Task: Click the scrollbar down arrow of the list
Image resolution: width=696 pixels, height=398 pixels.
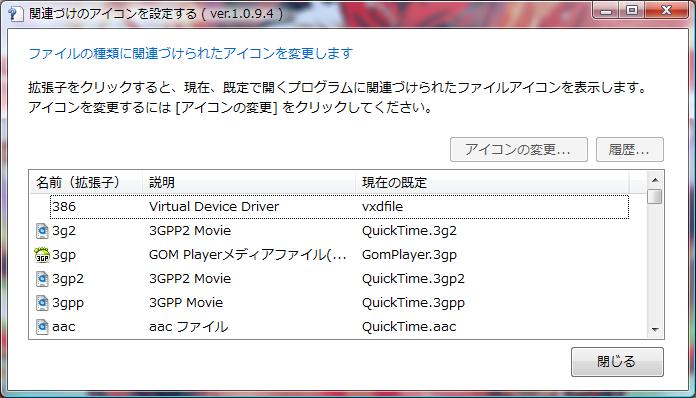Action: tap(655, 330)
